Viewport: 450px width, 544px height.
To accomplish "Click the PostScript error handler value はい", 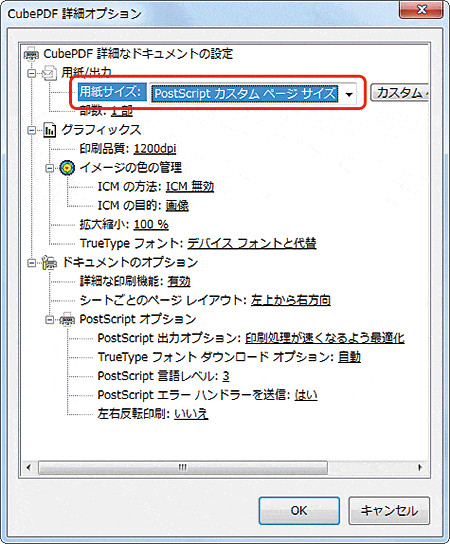I will 306,395.
